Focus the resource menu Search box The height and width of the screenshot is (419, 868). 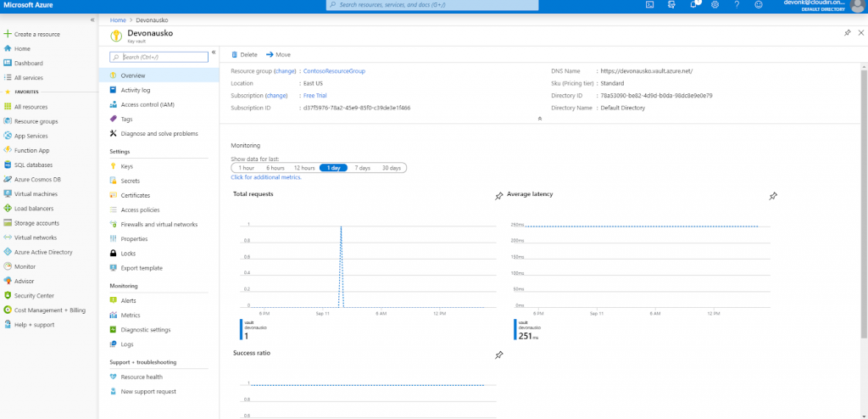click(x=159, y=57)
